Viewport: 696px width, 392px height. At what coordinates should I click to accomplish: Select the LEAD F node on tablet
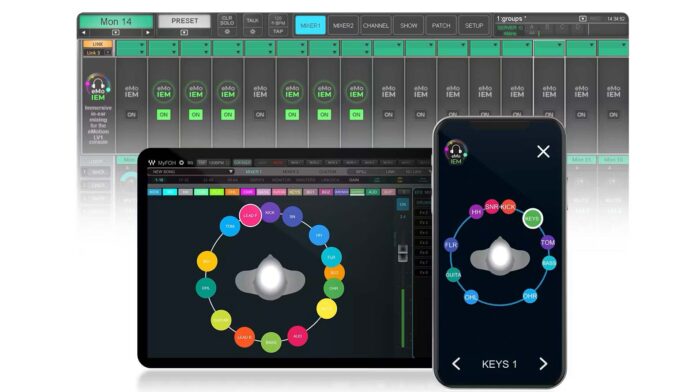tap(250, 215)
